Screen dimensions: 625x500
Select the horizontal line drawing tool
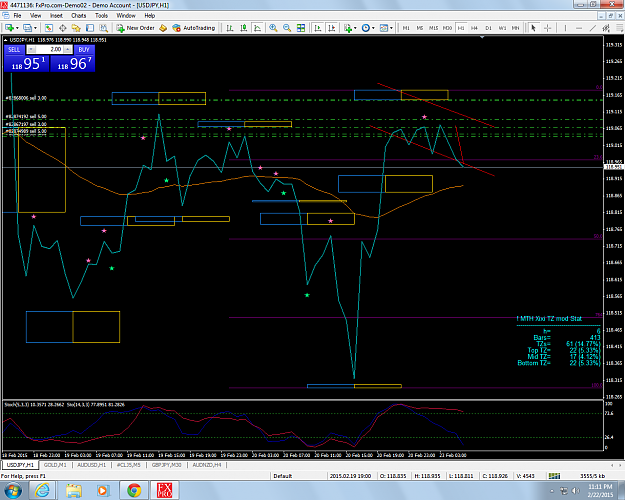[579, 28]
